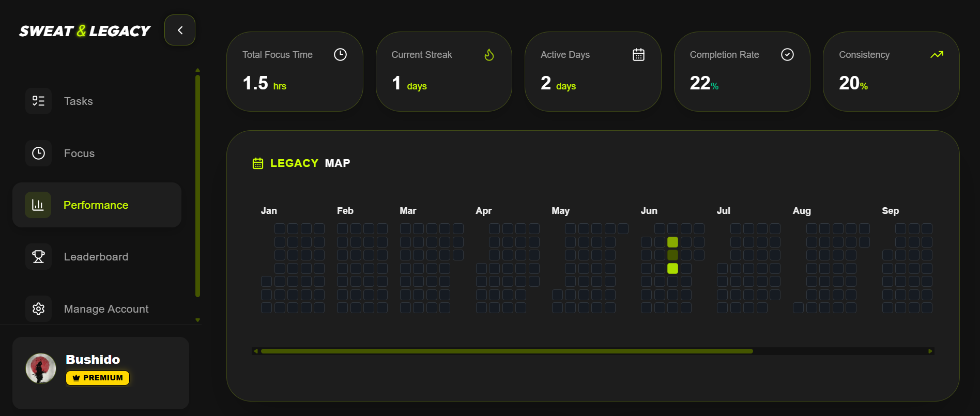
Task: Click the LEGACY MAP heading
Action: pos(310,163)
